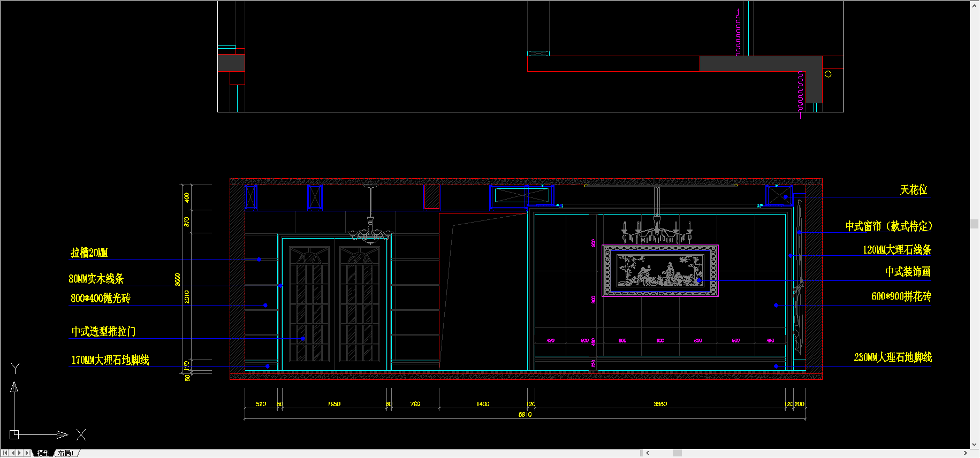Select the 230MM大理石地脚线 annotation

[x=893, y=357]
